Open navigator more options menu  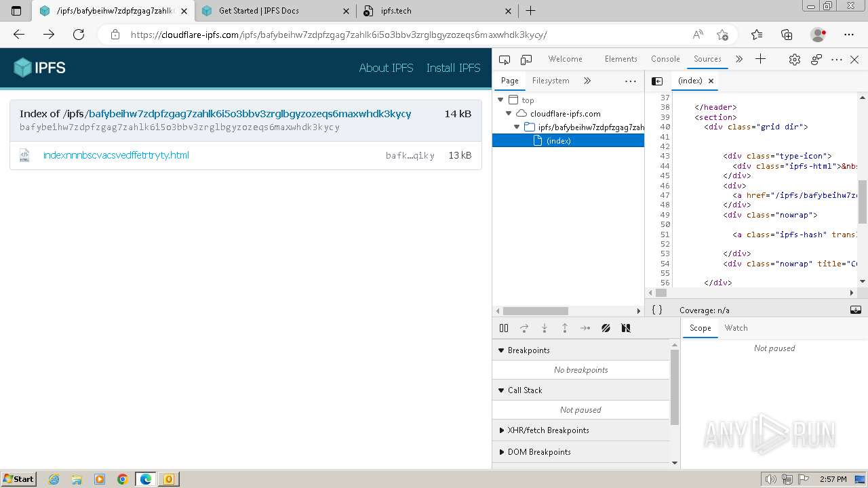631,81
